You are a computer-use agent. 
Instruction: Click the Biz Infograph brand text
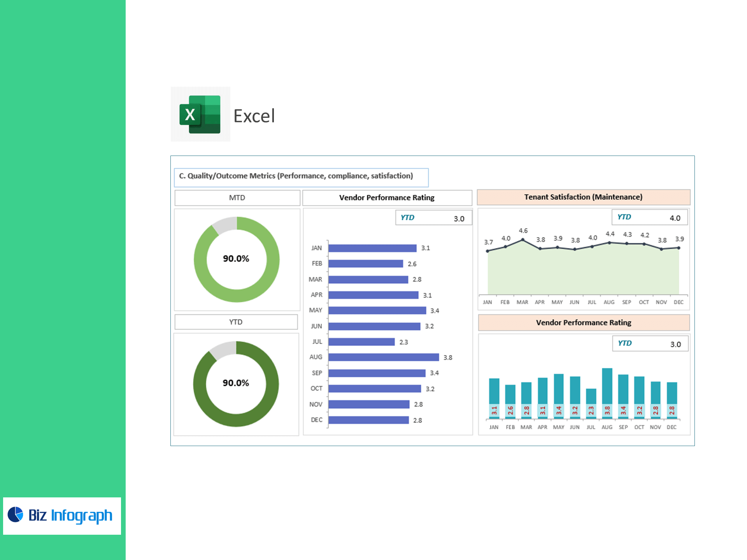pyautogui.click(x=70, y=516)
